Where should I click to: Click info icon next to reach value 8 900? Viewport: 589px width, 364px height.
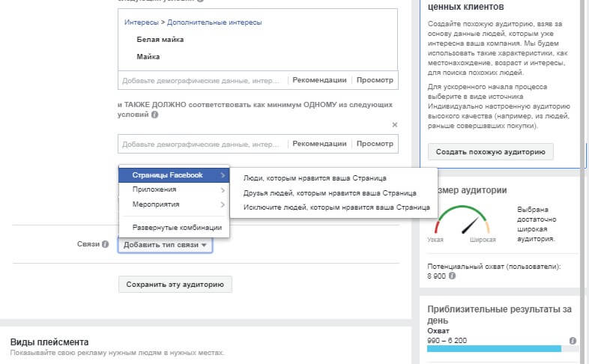[x=453, y=276]
